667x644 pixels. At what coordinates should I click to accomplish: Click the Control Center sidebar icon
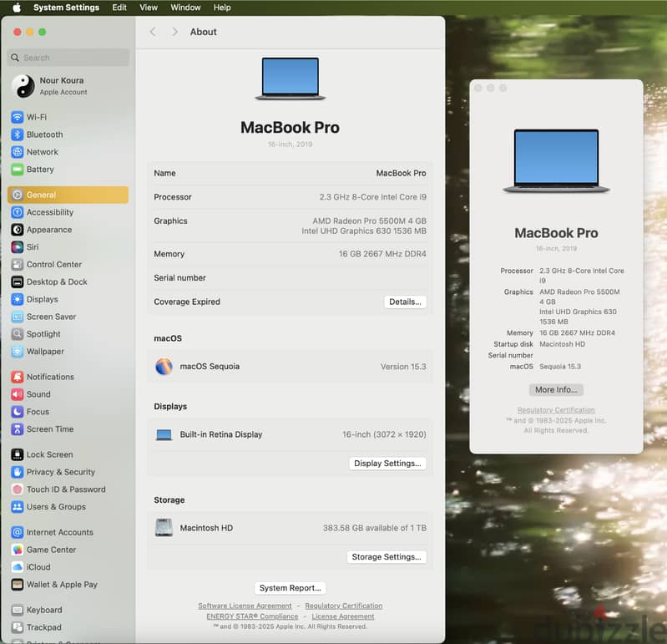click(17, 265)
